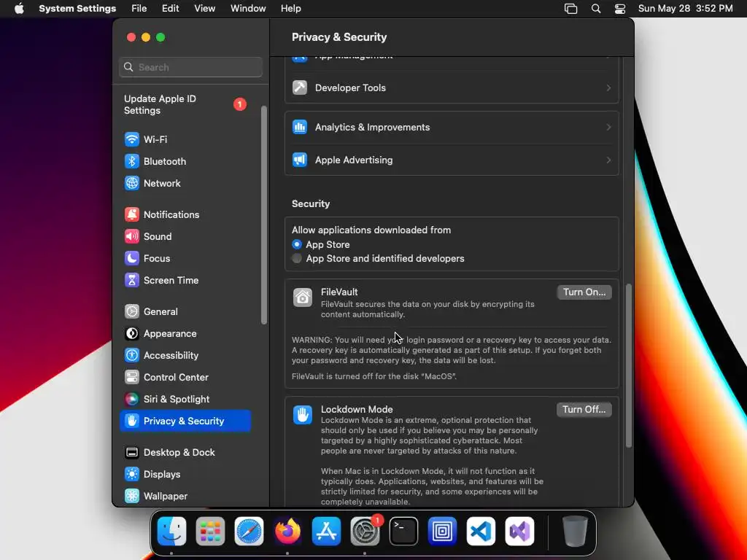Click the date and time in menu bar
Viewport: 747px width, 560px height.
point(685,9)
